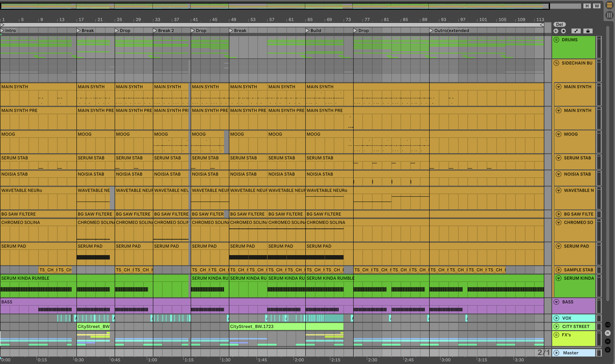
Task: Switch to Session view selector icon
Action: [x=609, y=15]
